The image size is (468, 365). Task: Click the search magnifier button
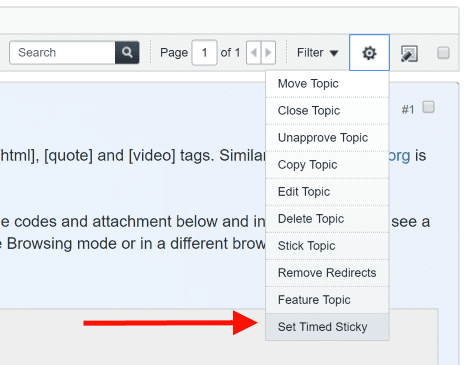pyautogui.click(x=127, y=52)
